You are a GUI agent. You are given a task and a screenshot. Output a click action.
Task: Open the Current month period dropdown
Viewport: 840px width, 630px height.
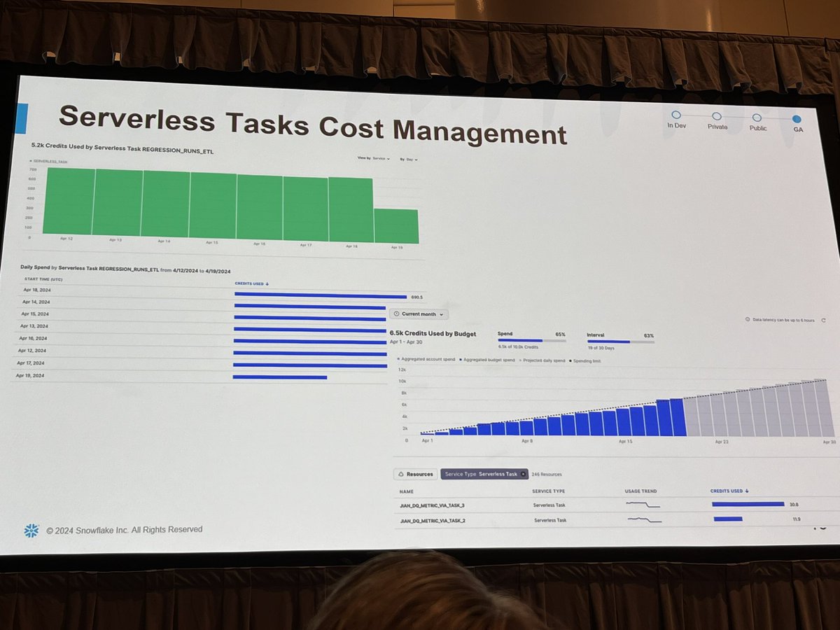pos(420,314)
